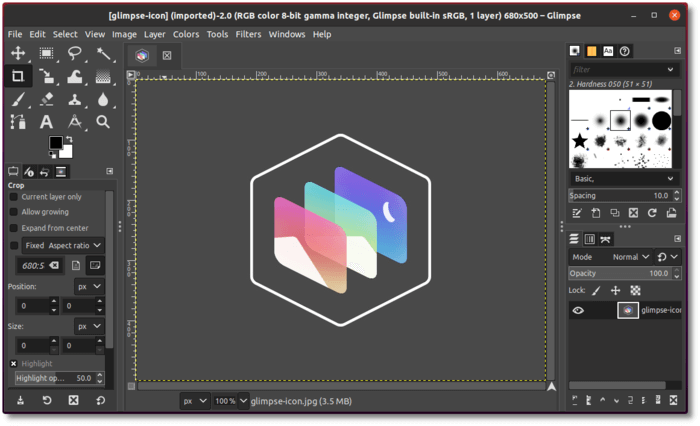The height and width of the screenshot is (426, 700).
Task: Select the Fuzzy Select magic wand tool
Action: click(103, 53)
